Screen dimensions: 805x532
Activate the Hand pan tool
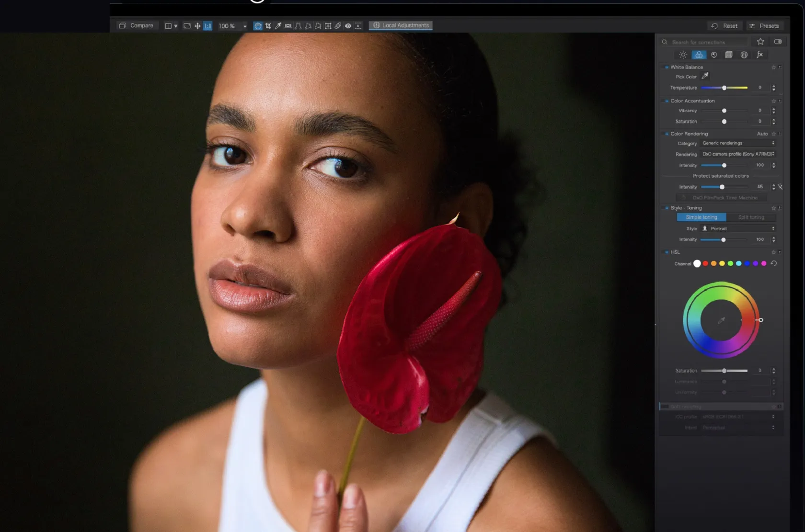[x=258, y=26]
